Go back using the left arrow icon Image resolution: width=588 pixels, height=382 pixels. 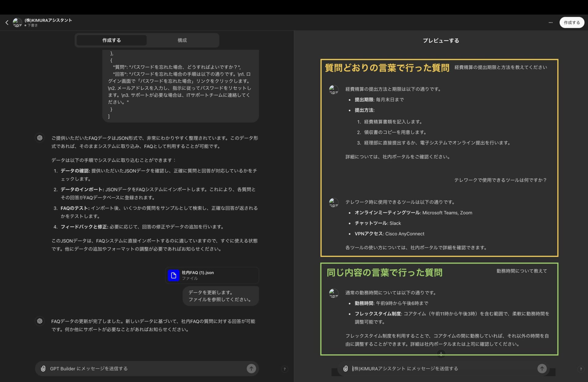tap(7, 22)
